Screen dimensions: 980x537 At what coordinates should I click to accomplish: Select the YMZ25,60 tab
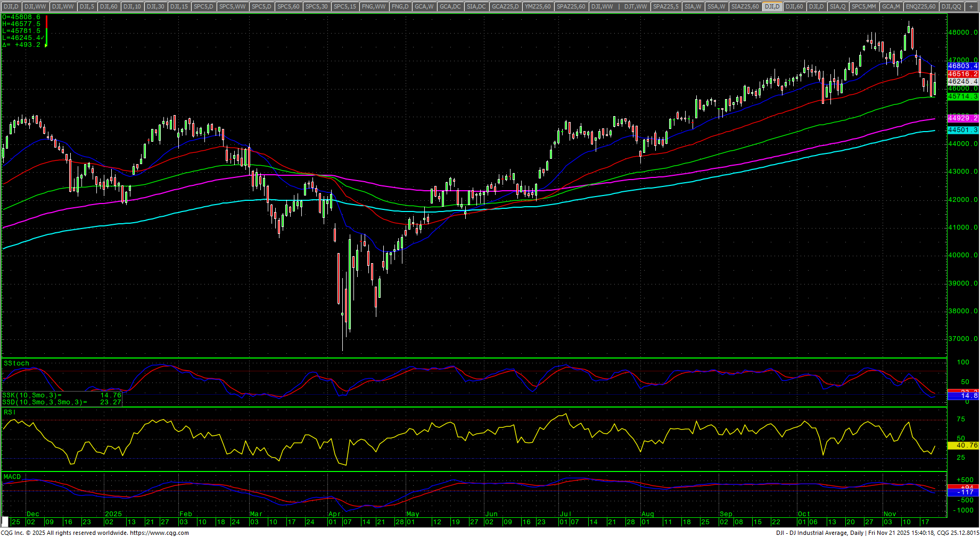(538, 6)
